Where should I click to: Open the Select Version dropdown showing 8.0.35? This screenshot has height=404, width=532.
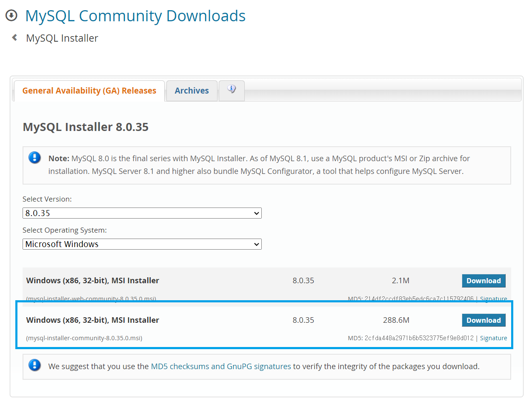pyautogui.click(x=142, y=213)
